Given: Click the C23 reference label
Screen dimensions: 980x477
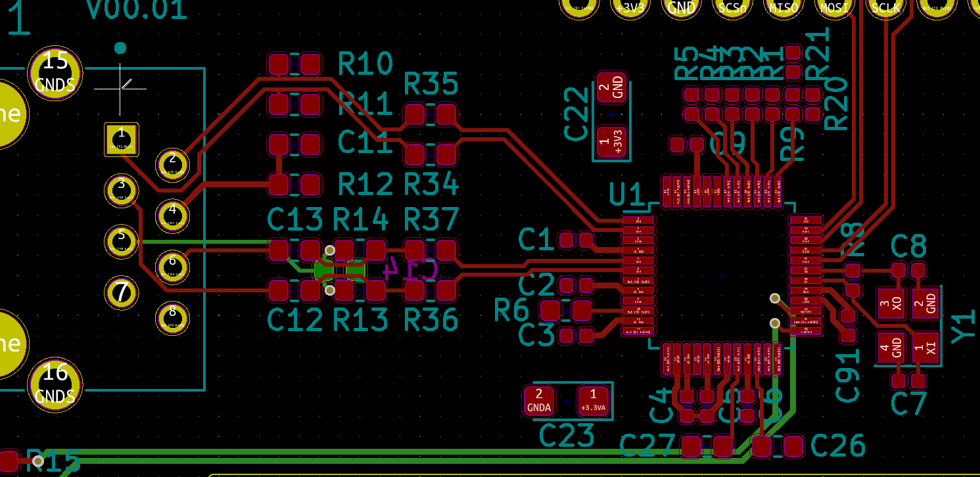Looking at the screenshot, I should (x=567, y=436).
